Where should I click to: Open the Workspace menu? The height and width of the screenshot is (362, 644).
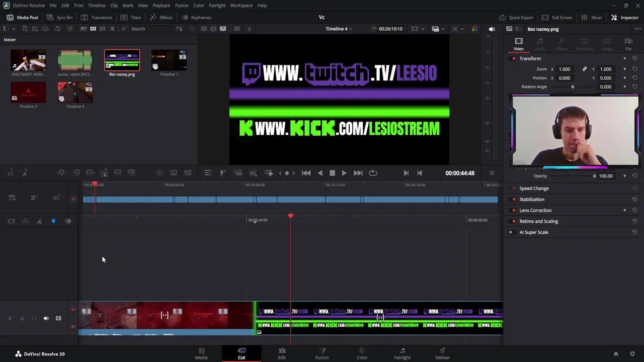(241, 5)
